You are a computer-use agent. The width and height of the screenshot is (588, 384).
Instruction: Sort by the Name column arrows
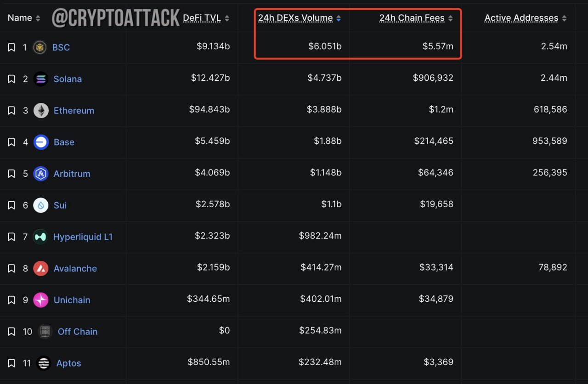click(x=38, y=18)
